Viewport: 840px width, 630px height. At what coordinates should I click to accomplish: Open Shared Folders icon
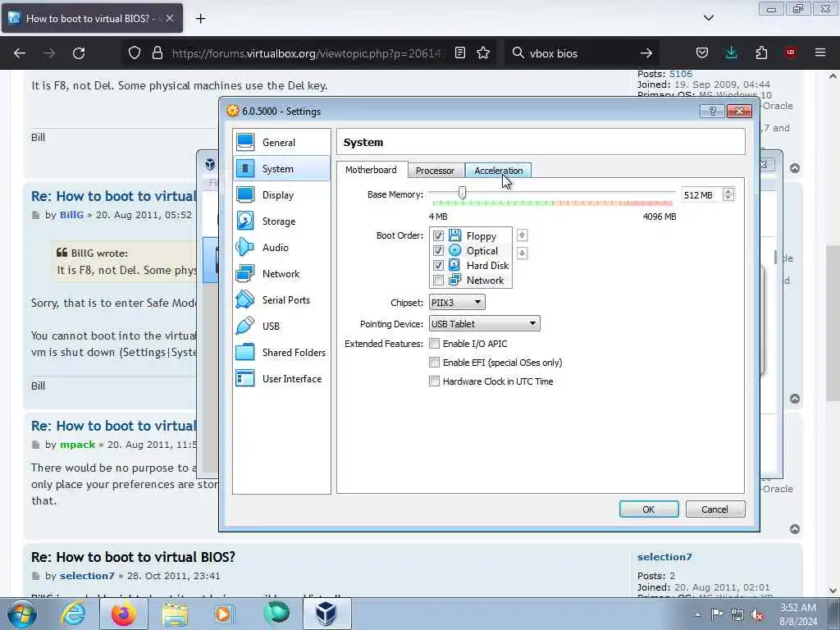coord(245,352)
